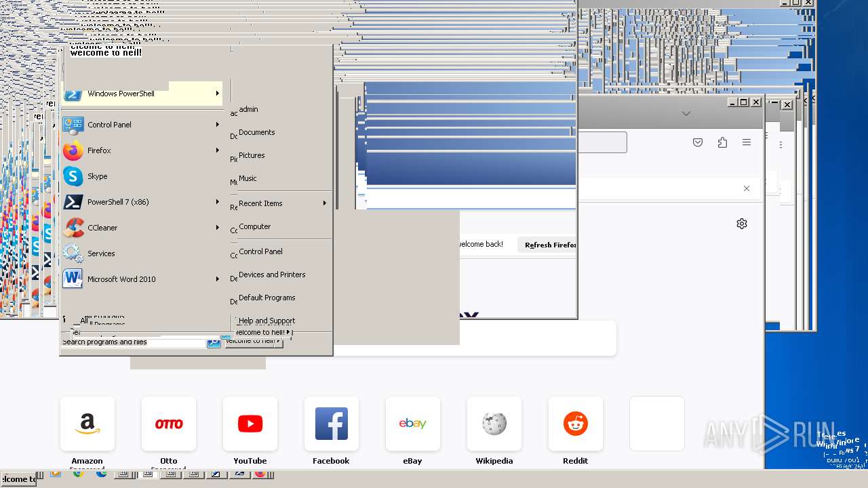This screenshot has height=488, width=868.
Task: Open Computer from the Start menu
Action: pos(254,226)
